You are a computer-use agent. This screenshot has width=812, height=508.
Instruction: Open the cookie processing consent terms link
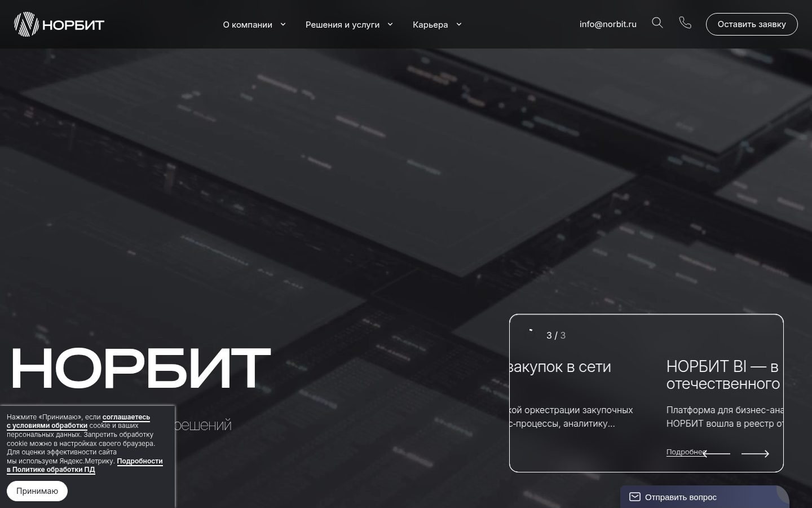78,421
